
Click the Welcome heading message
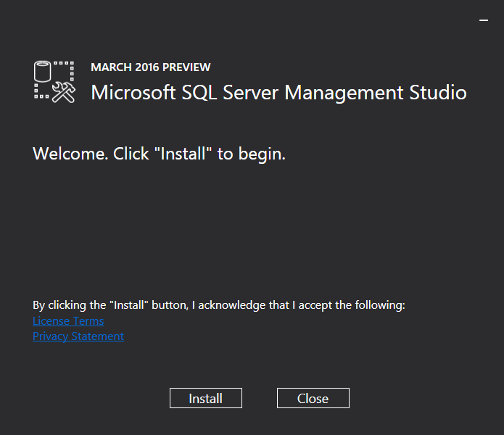tap(159, 154)
